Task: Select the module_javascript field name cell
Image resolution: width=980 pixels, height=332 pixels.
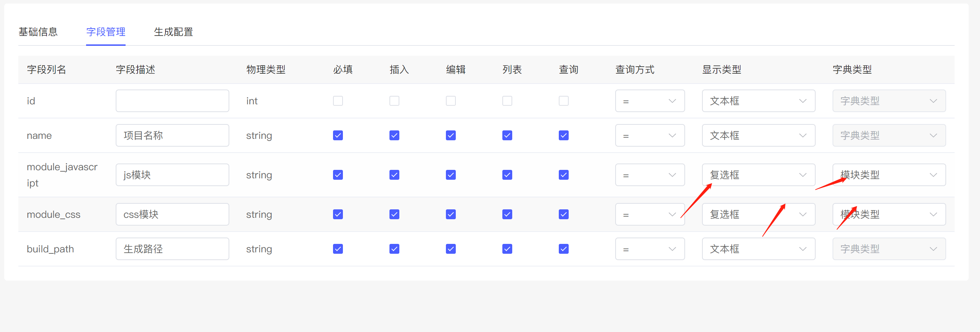Action: click(62, 175)
